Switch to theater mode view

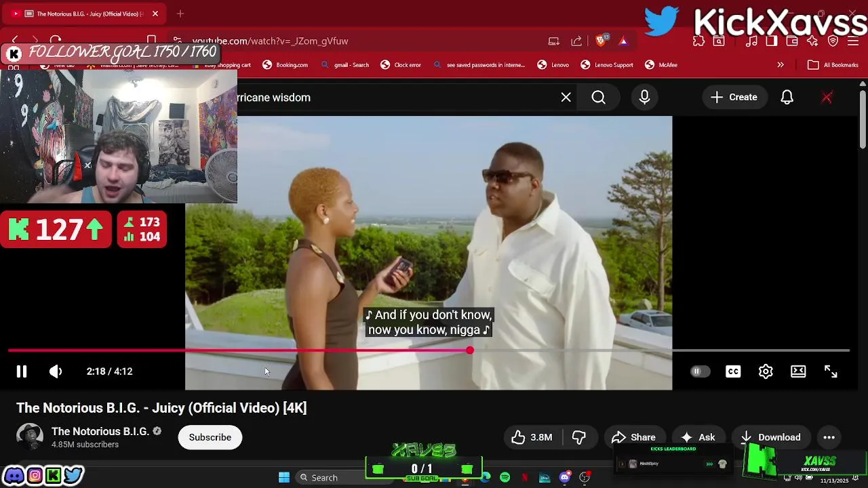click(798, 371)
